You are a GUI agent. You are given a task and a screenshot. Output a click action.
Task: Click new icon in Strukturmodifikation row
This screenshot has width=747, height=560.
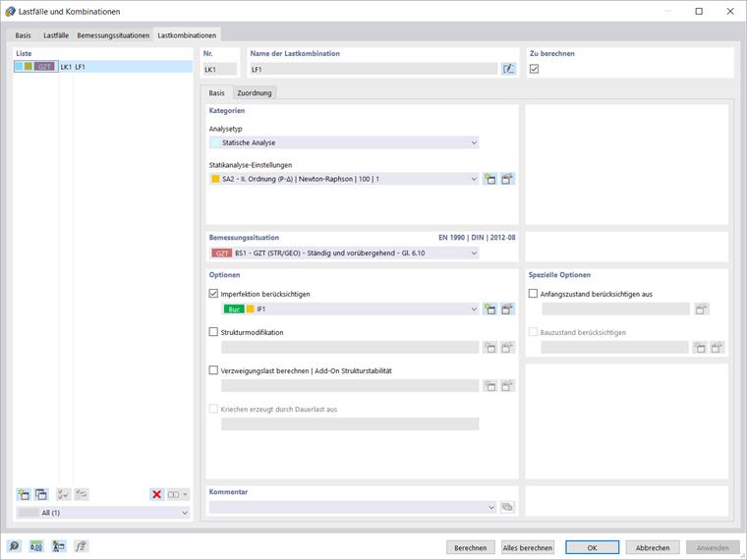489,348
